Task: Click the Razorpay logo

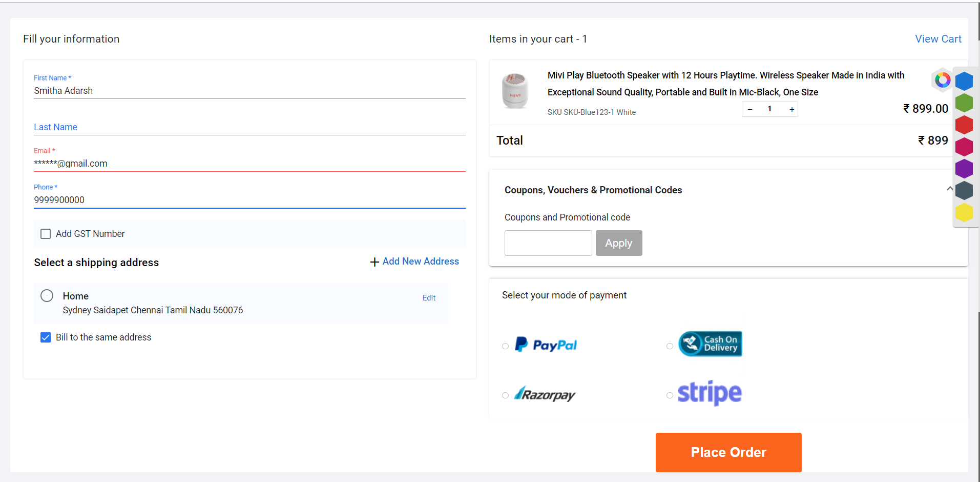Action: pos(545,394)
